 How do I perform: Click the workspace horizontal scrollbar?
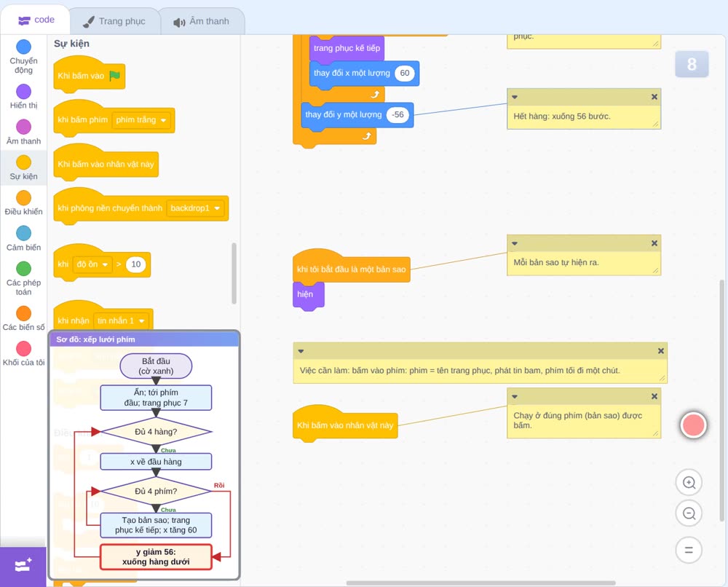tap(481, 583)
